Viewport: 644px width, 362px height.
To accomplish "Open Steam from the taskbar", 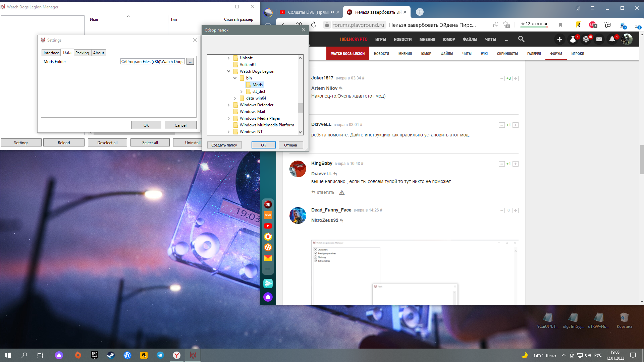I will [111, 355].
